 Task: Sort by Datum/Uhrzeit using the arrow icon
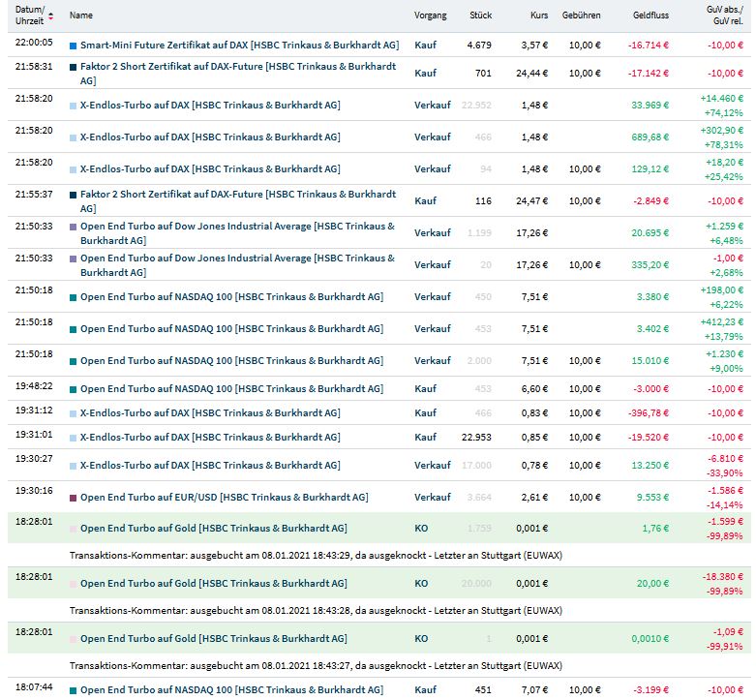[x=50, y=15]
